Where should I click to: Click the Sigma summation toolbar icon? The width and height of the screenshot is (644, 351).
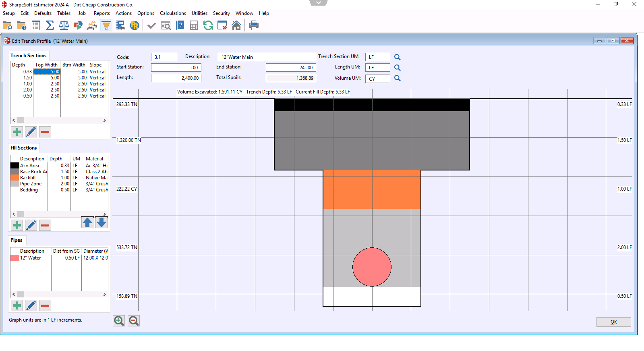(50, 26)
